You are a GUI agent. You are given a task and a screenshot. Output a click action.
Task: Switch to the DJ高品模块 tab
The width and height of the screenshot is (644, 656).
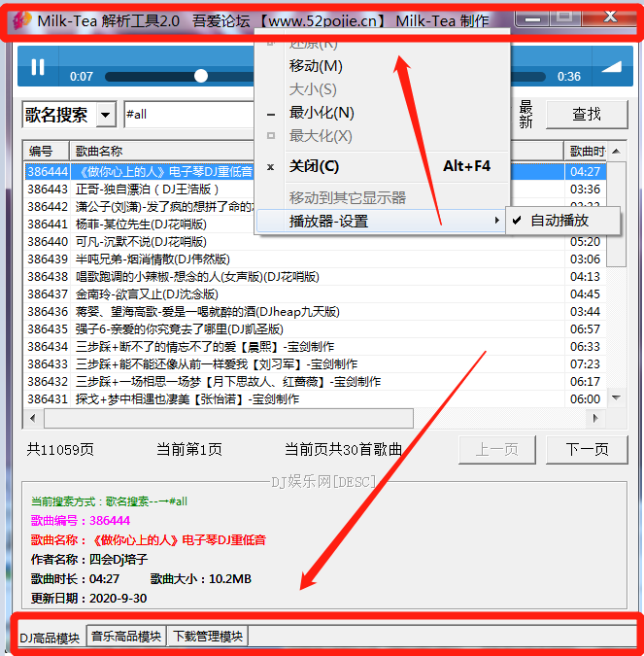tap(50, 638)
